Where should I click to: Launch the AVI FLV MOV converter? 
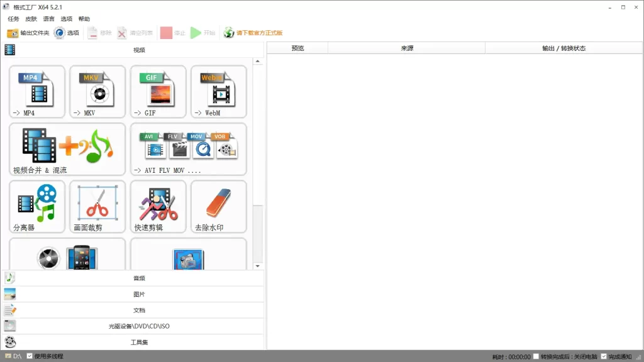[187, 149]
